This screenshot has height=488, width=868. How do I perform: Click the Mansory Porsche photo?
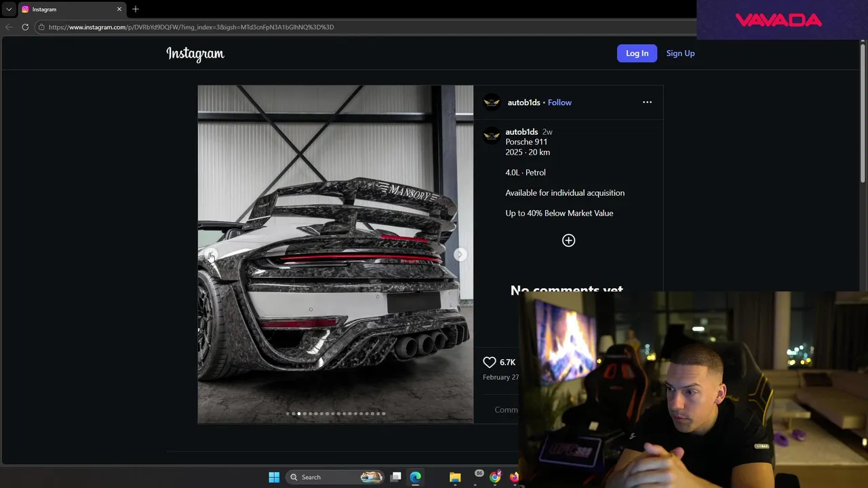click(336, 254)
